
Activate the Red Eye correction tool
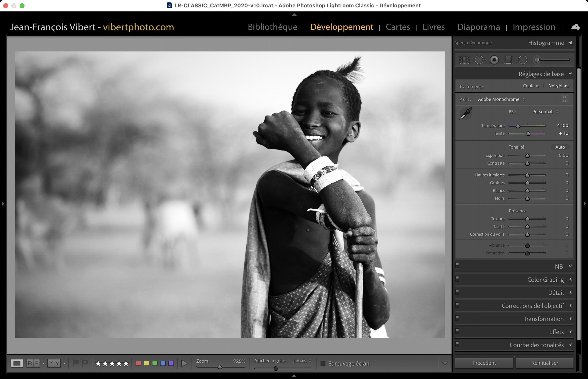point(494,60)
